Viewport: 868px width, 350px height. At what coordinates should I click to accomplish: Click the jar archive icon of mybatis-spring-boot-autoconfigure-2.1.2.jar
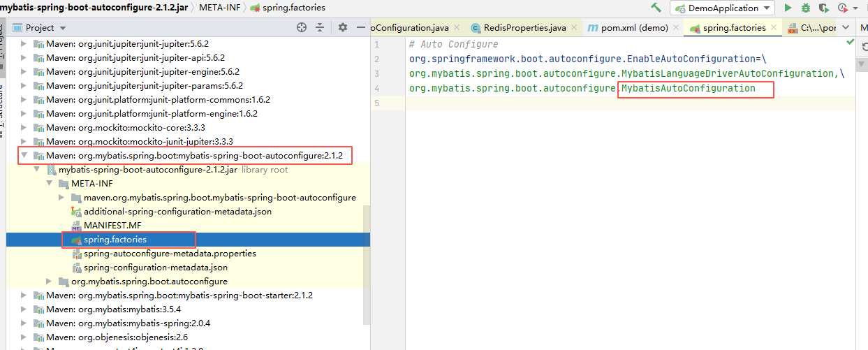click(51, 170)
